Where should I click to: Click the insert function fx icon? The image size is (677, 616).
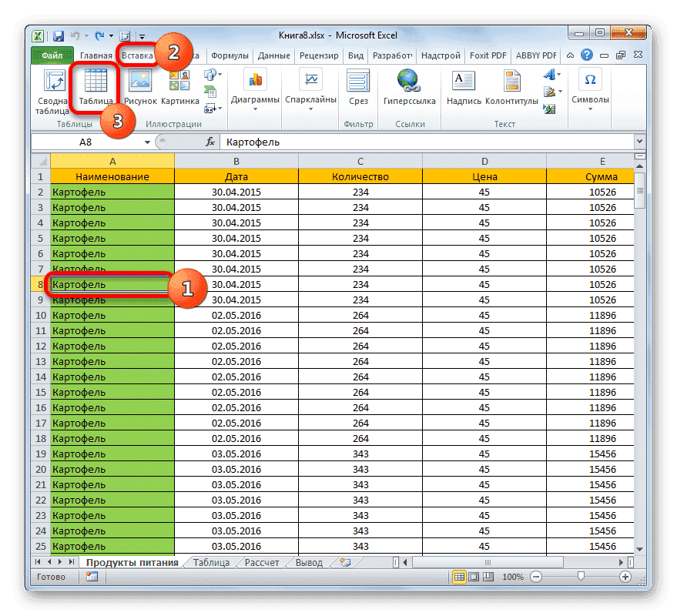(209, 142)
